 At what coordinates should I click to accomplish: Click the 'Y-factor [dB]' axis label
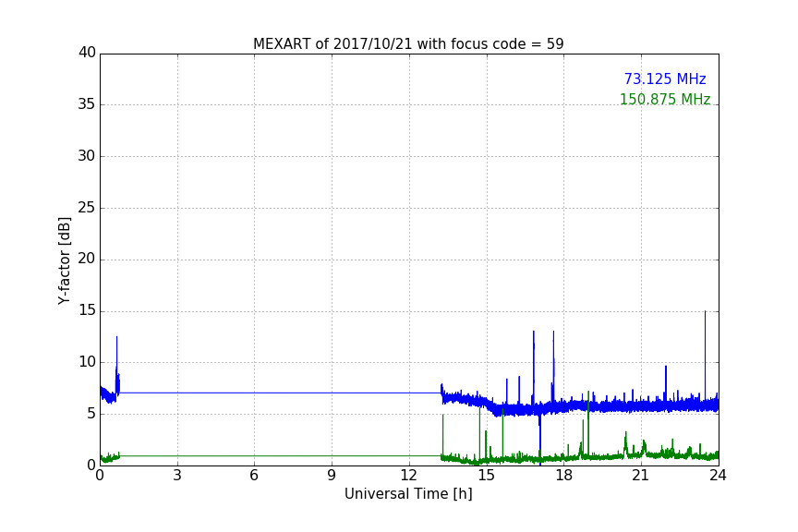pyautogui.click(x=65, y=260)
